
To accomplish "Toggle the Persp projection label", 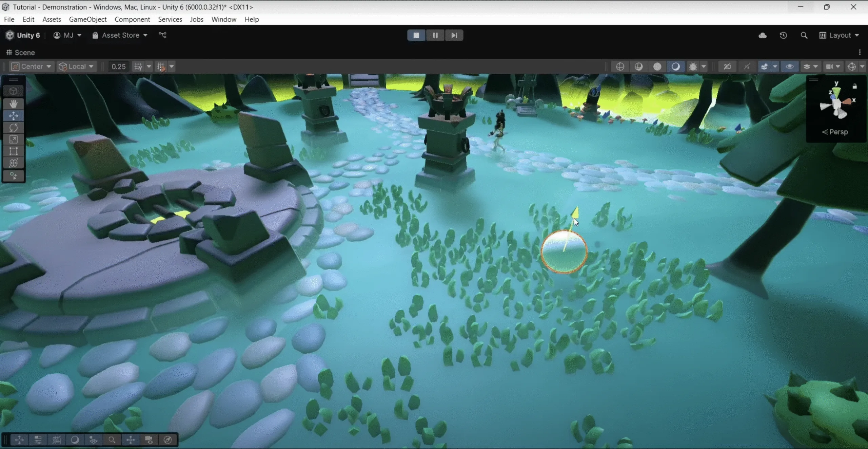I will click(x=835, y=132).
